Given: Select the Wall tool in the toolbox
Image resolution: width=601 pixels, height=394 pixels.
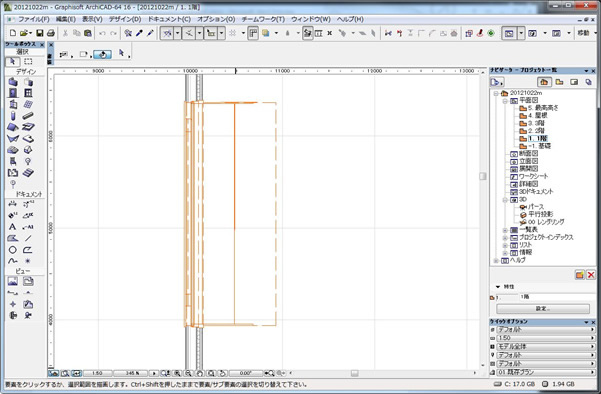Looking at the screenshot, I should coord(13,82).
